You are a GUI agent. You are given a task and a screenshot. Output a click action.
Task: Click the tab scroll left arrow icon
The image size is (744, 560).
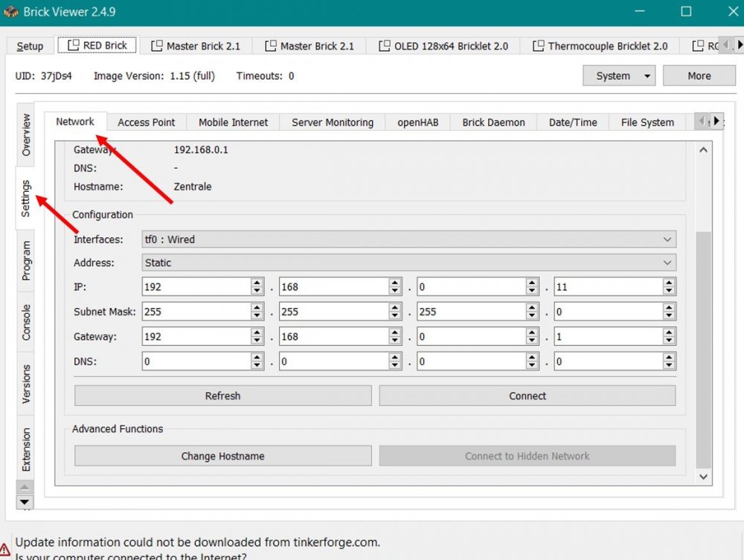[701, 120]
